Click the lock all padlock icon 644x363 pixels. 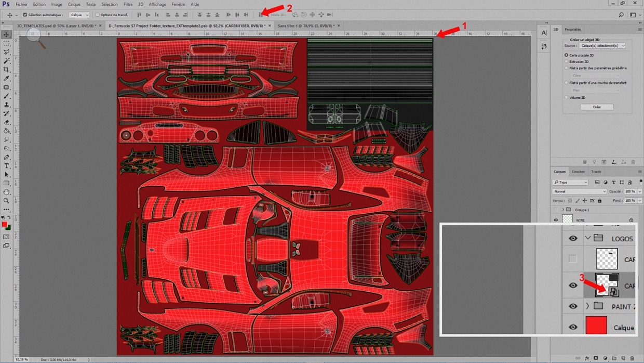pyautogui.click(x=599, y=201)
